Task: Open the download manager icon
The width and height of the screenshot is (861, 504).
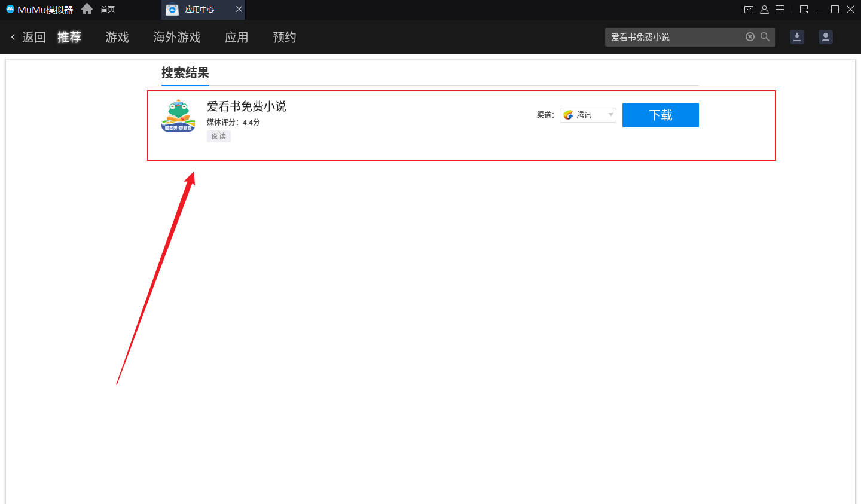Action: point(797,37)
